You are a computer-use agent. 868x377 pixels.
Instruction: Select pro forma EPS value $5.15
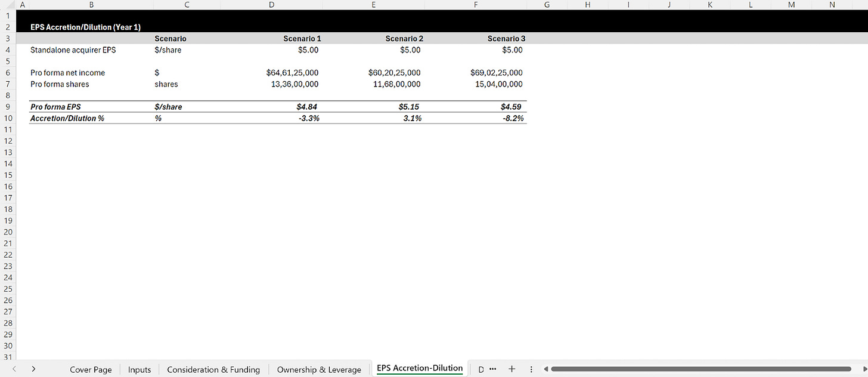click(x=410, y=107)
